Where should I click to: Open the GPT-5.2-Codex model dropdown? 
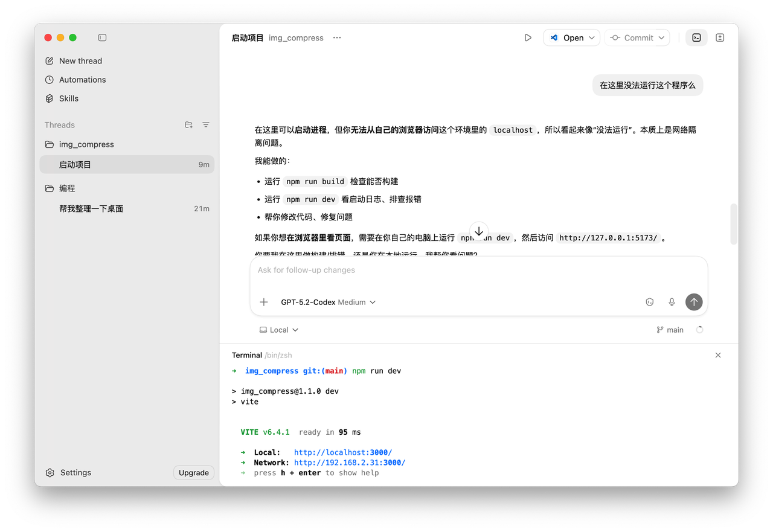point(328,302)
